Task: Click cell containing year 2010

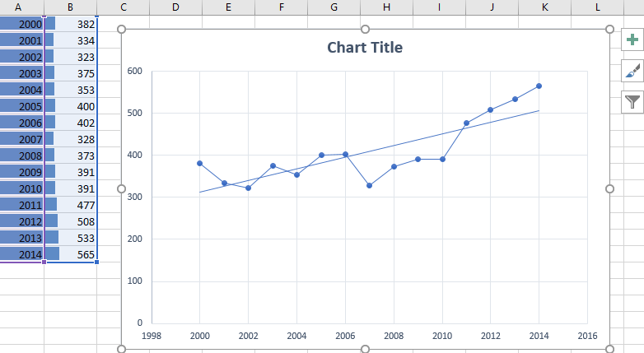Action: (x=21, y=188)
